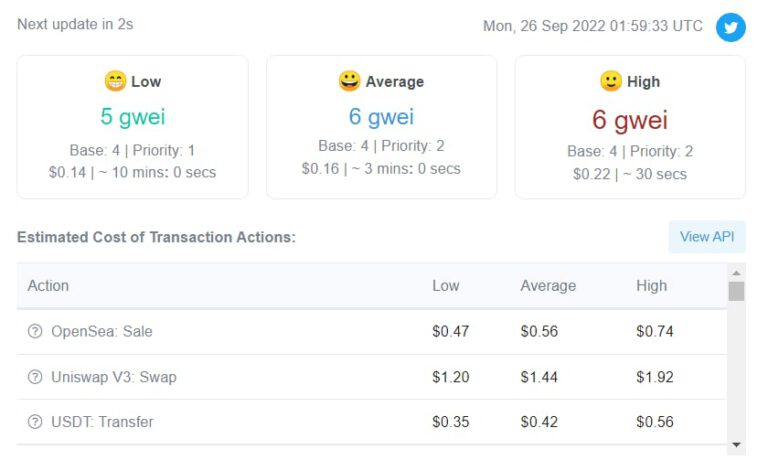Viewport: 768px width, 460px height.
Task: Click the slight-smile emoji on High card
Action: 611,81
